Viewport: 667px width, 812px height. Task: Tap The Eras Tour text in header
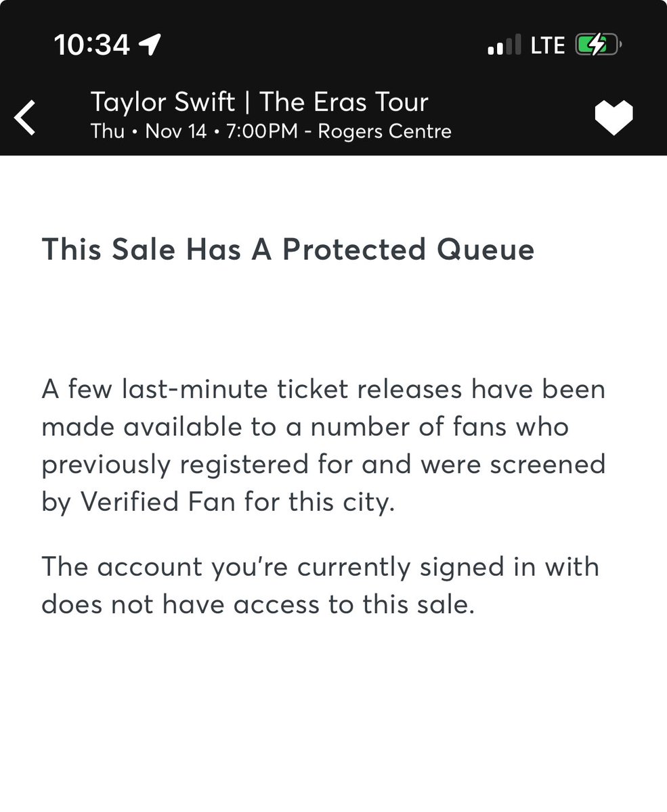click(345, 102)
